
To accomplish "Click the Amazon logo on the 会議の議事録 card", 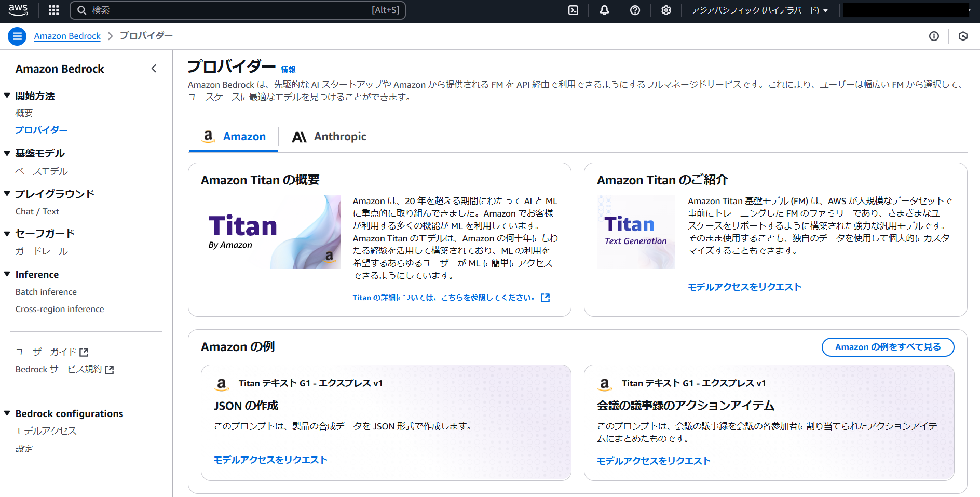I will 605,384.
